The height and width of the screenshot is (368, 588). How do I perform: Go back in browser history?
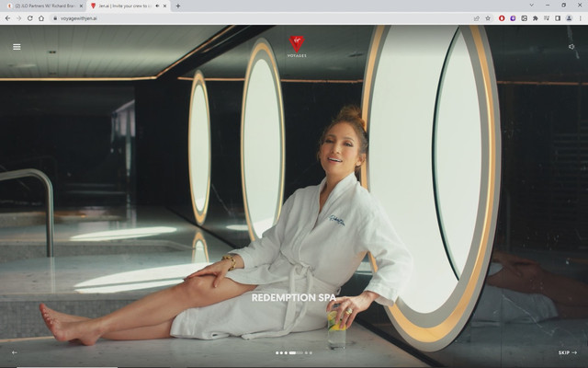click(x=8, y=18)
